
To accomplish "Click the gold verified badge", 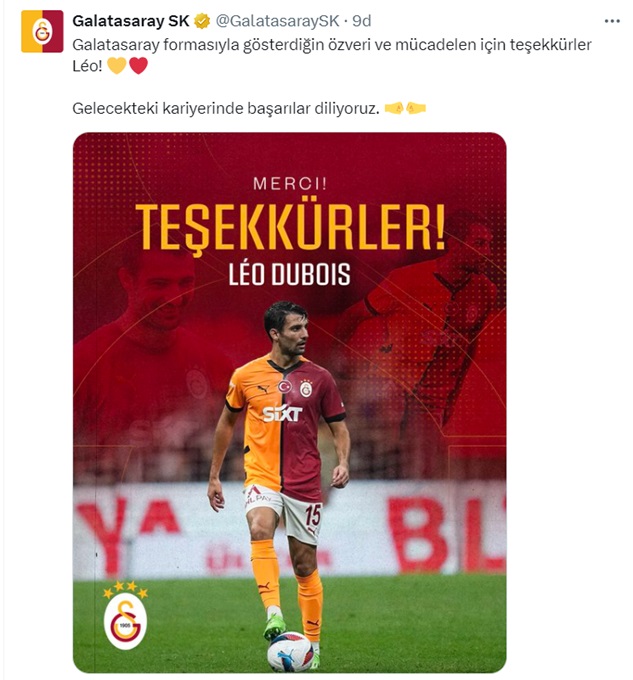I will click(202, 21).
